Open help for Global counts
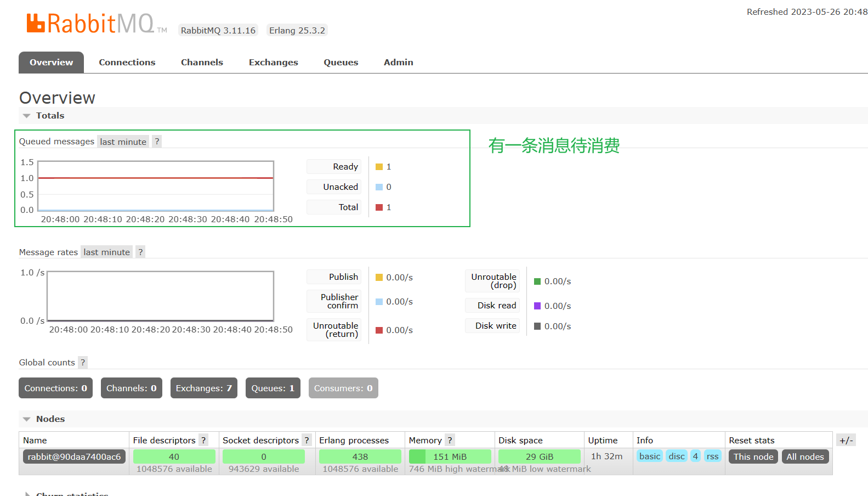 click(x=83, y=363)
